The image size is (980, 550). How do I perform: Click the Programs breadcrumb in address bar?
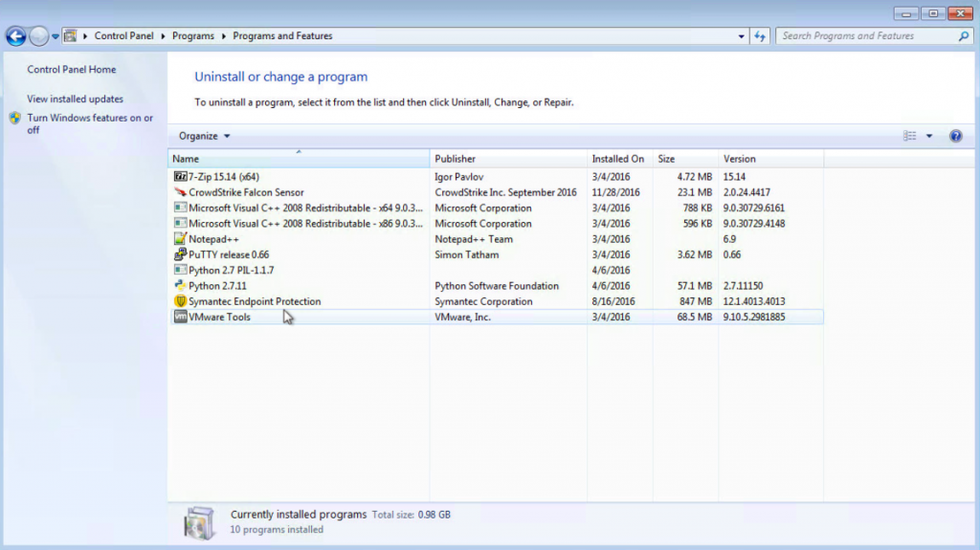pos(192,36)
